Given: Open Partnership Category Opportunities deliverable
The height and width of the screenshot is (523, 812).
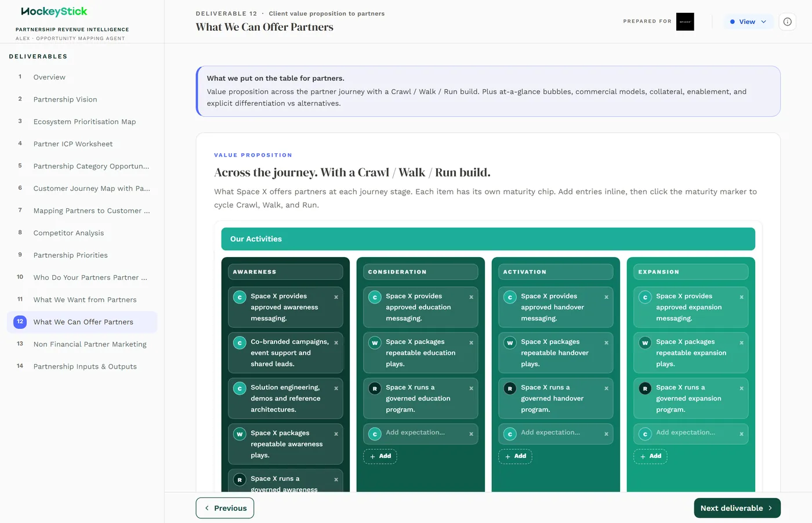Looking at the screenshot, I should pyautogui.click(x=82, y=166).
